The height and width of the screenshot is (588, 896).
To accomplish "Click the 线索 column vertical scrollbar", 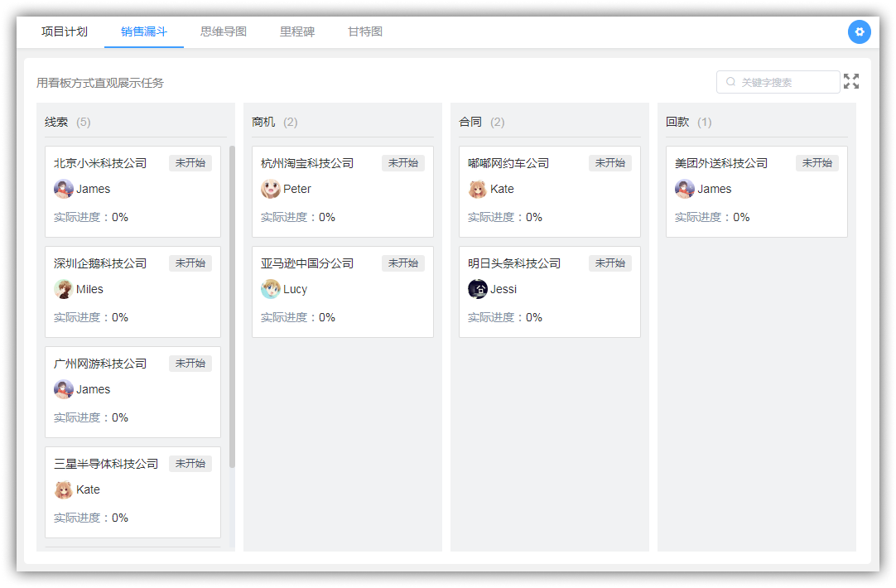I will [x=232, y=307].
